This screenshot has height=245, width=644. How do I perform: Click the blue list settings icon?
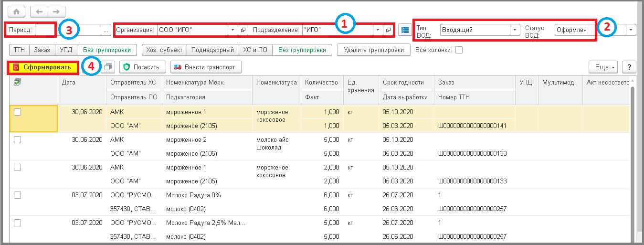click(x=405, y=30)
